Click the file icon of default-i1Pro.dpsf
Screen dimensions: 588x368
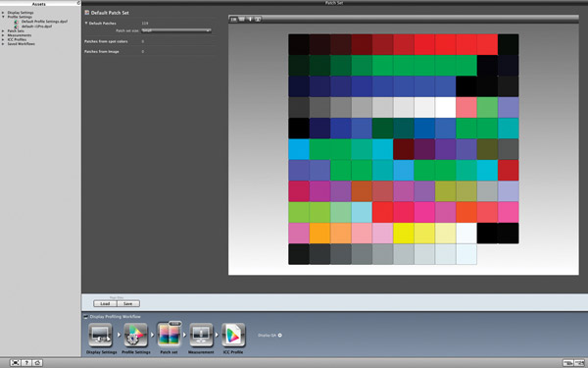[16, 26]
